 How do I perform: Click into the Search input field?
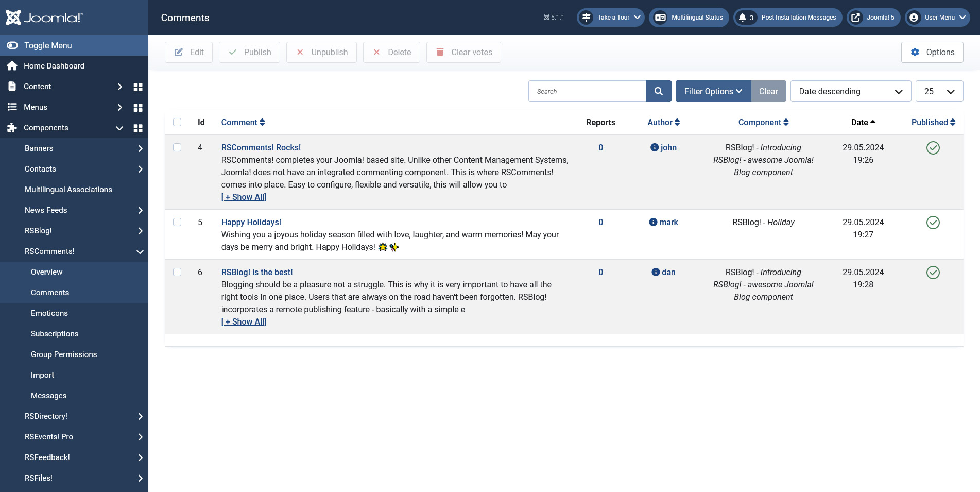(x=587, y=91)
